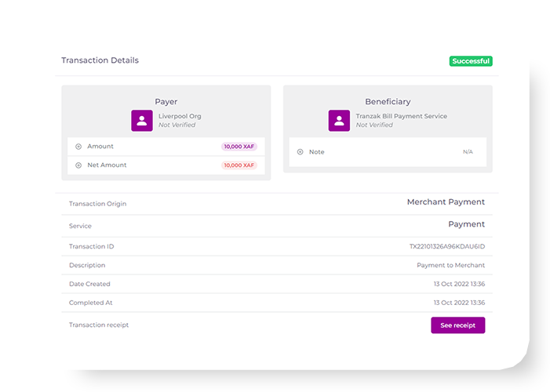Click Not Verified under Liverpool Org
Viewport: 550px width, 392px height.
tap(177, 125)
